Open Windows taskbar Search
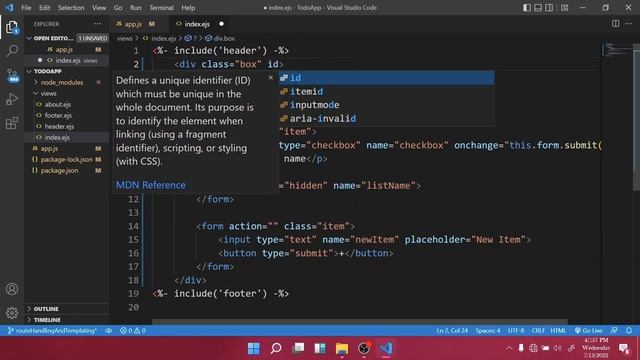This screenshot has width=640, height=360. tap(276, 348)
